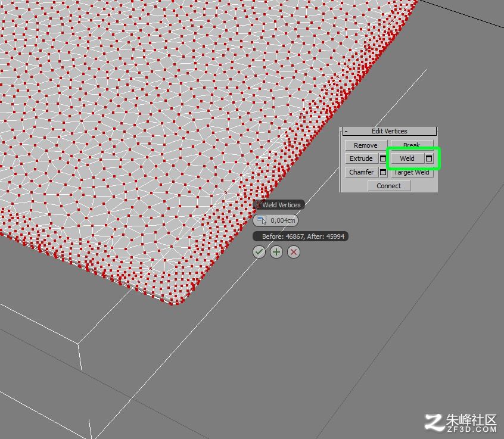Open the Weld settings box
Image resolution: width=504 pixels, height=439 pixels.
pos(429,158)
